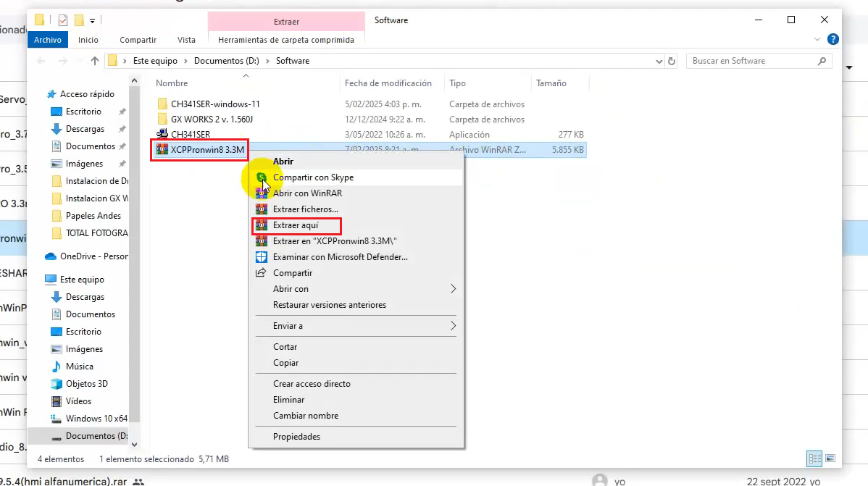Select the GX WORKS 2 v. 1.560J folder icon
868x486 pixels.
(162, 119)
